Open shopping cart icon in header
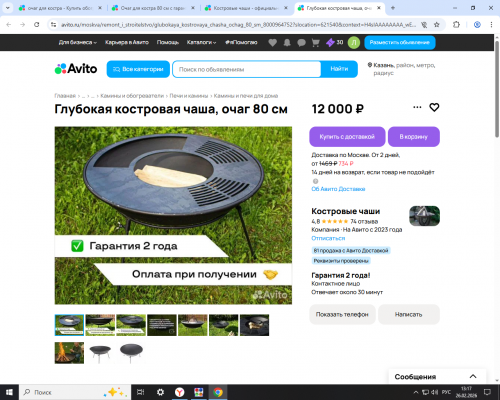500x400 pixels. click(x=315, y=42)
